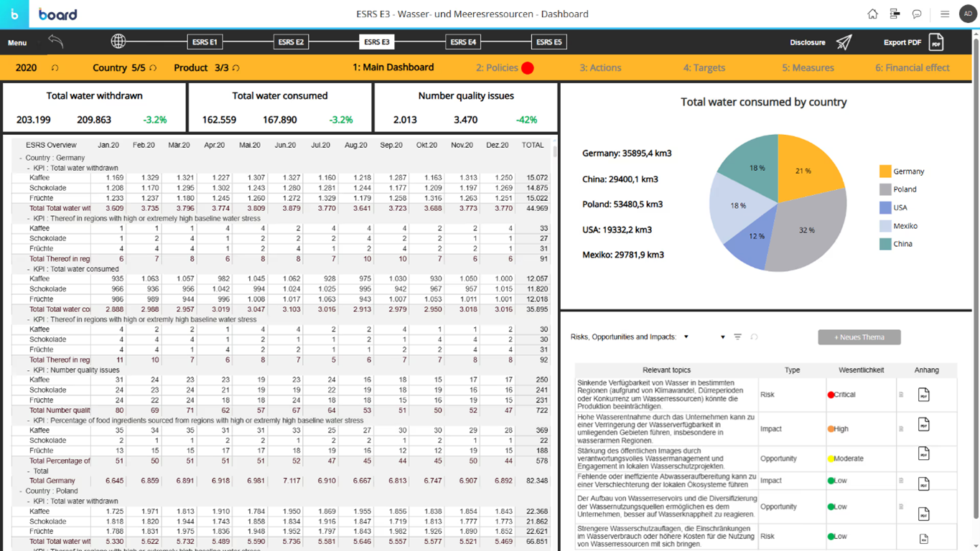Screen dimensions: 980x551
Task: Click the Export PDF document icon
Action: (936, 42)
